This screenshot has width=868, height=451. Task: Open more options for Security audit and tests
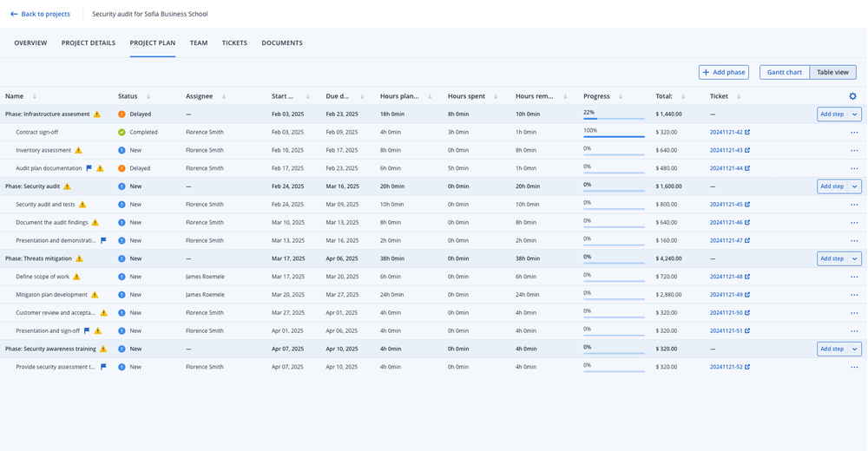[854, 205]
